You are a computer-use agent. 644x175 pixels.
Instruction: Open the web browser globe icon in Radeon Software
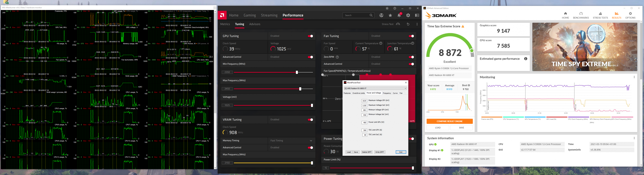(x=381, y=15)
